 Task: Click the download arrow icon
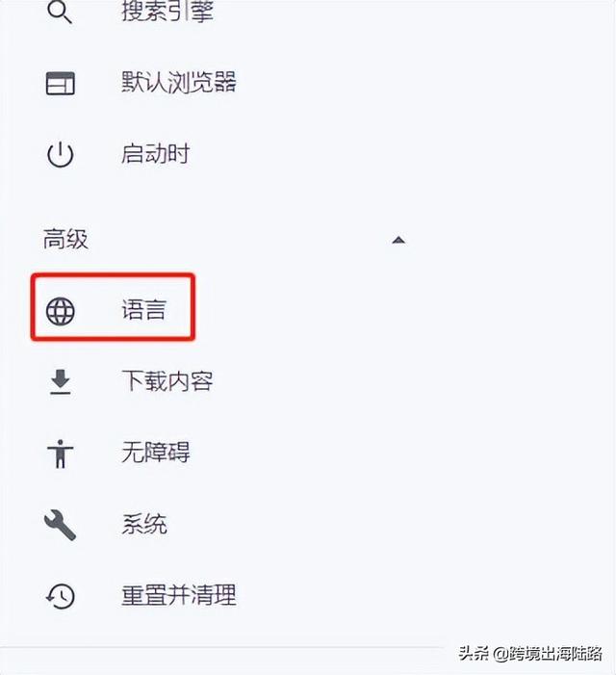pyautogui.click(x=61, y=382)
